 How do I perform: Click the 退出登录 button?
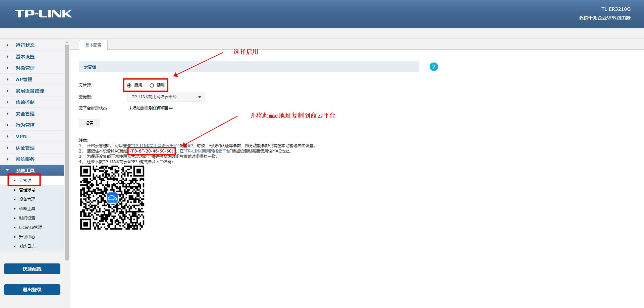coord(32,290)
